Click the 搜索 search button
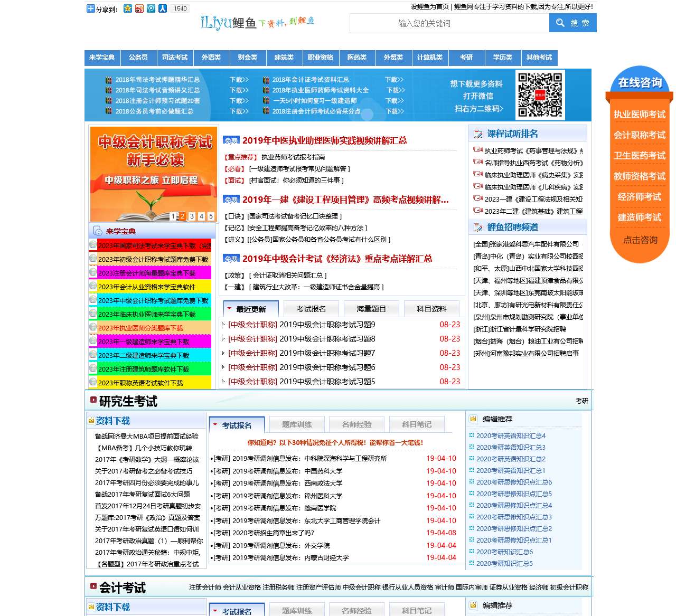This screenshot has height=616, width=676. [x=572, y=23]
